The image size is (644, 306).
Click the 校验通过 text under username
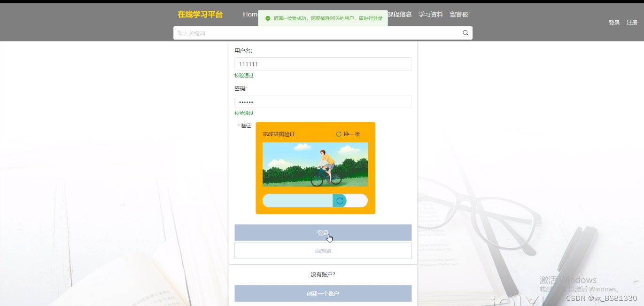pos(244,76)
